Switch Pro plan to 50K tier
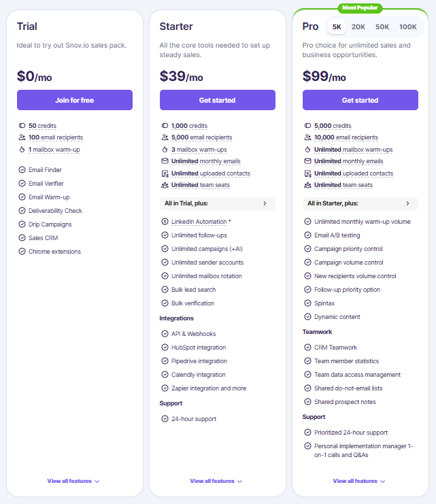436x504 pixels. pyautogui.click(x=382, y=27)
